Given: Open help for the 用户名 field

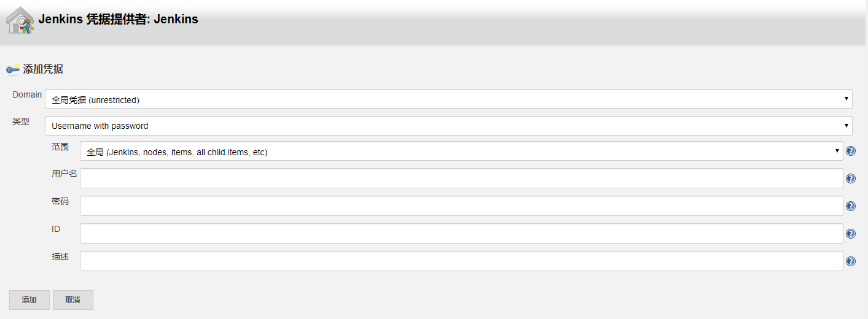Looking at the screenshot, I should pyautogui.click(x=851, y=179).
